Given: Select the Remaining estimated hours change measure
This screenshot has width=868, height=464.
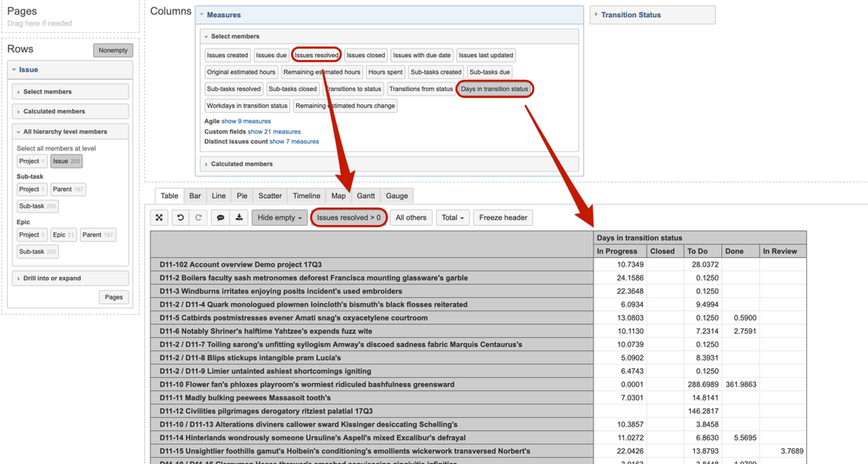Looking at the screenshot, I should click(x=346, y=106).
